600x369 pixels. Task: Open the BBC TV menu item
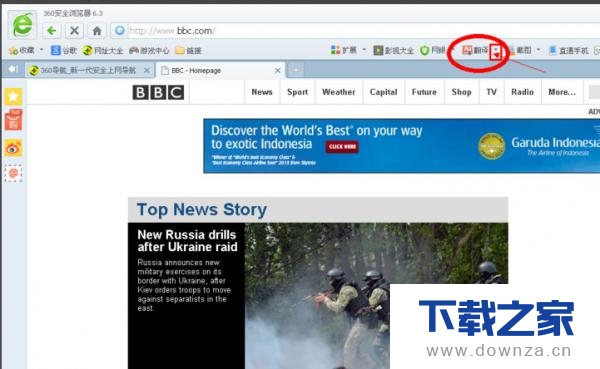click(492, 92)
